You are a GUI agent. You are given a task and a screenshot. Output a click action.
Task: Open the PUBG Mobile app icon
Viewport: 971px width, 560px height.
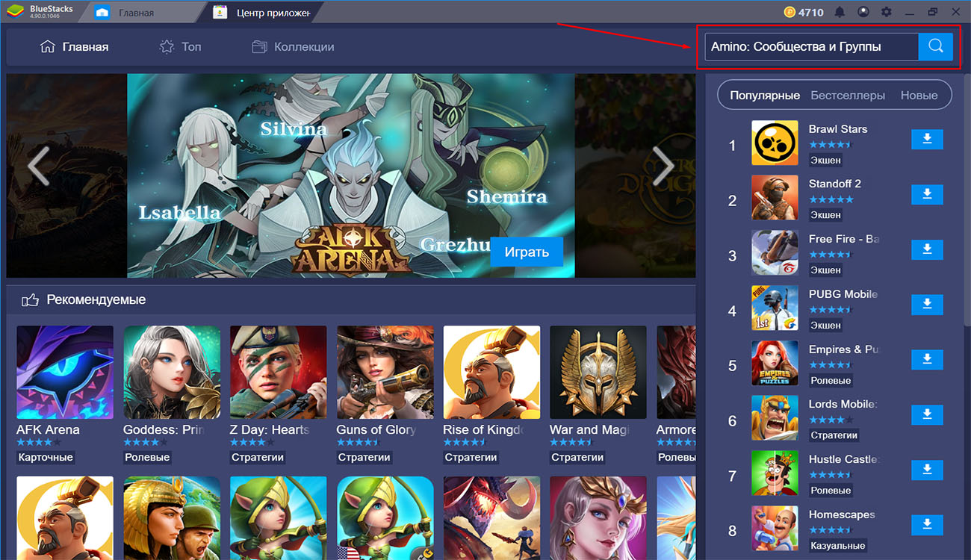click(x=775, y=308)
